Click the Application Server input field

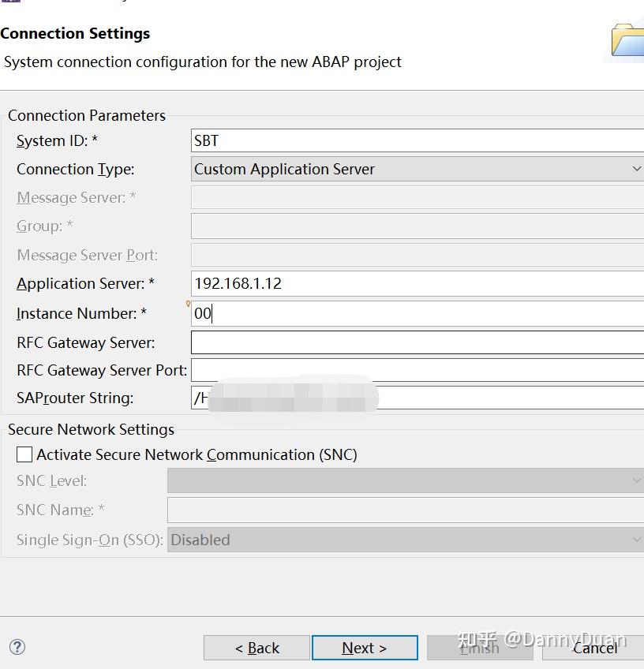(x=418, y=283)
